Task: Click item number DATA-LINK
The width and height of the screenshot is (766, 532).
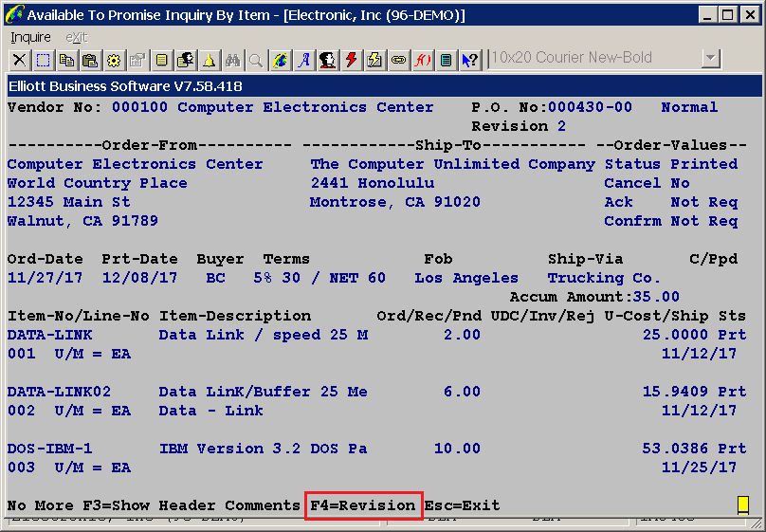Action: point(50,335)
